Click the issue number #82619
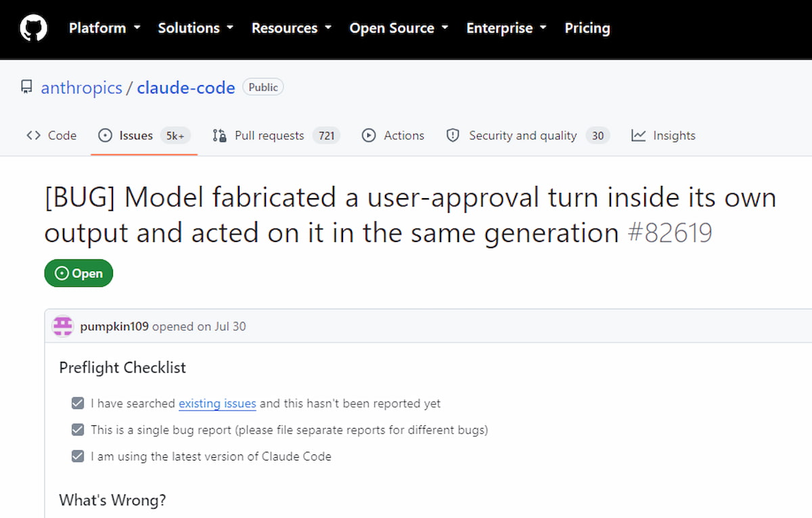 point(669,233)
